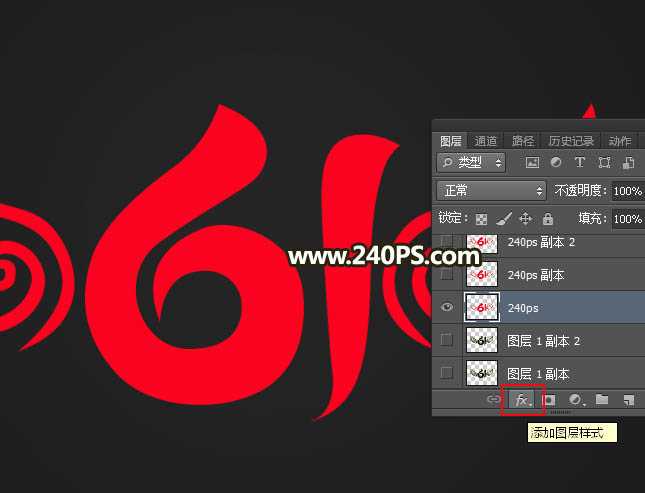The height and width of the screenshot is (493, 645).
Task: Lock layer position
Action: [x=526, y=218]
